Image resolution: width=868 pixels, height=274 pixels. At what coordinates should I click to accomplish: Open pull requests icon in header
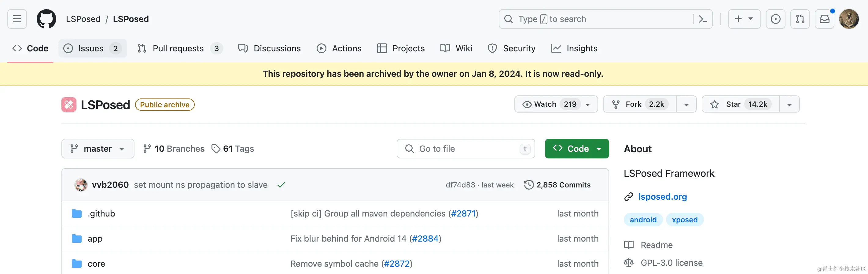(800, 19)
